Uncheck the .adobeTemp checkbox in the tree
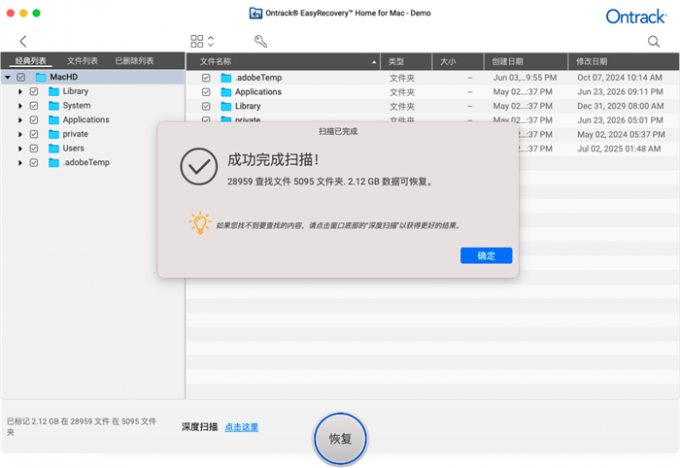 pos(34,163)
